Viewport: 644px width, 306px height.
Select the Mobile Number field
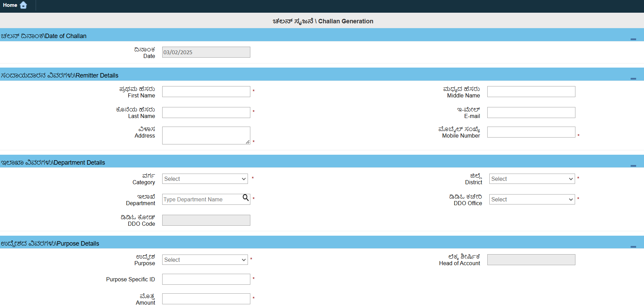[x=531, y=132]
